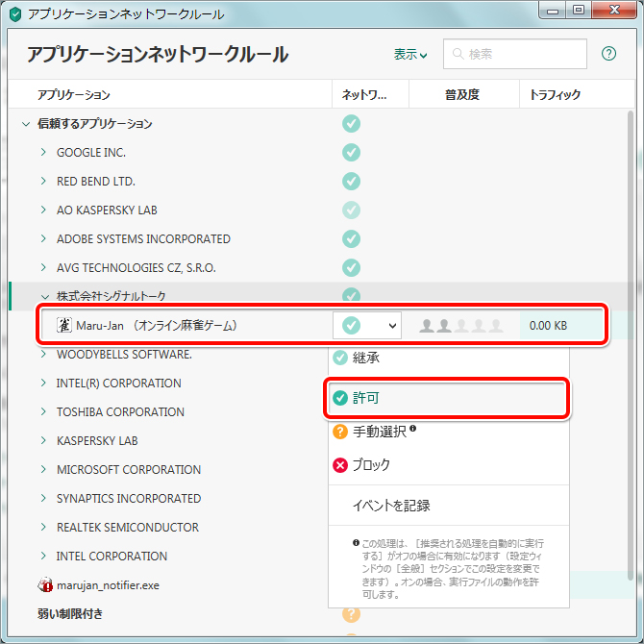Select イベントを記録 menu entry
Viewport: 644px width, 644px height.
[x=449, y=506]
